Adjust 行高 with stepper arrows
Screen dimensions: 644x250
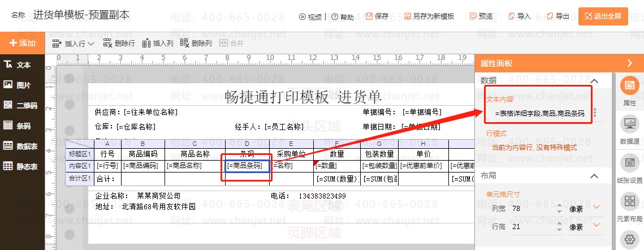(559, 227)
